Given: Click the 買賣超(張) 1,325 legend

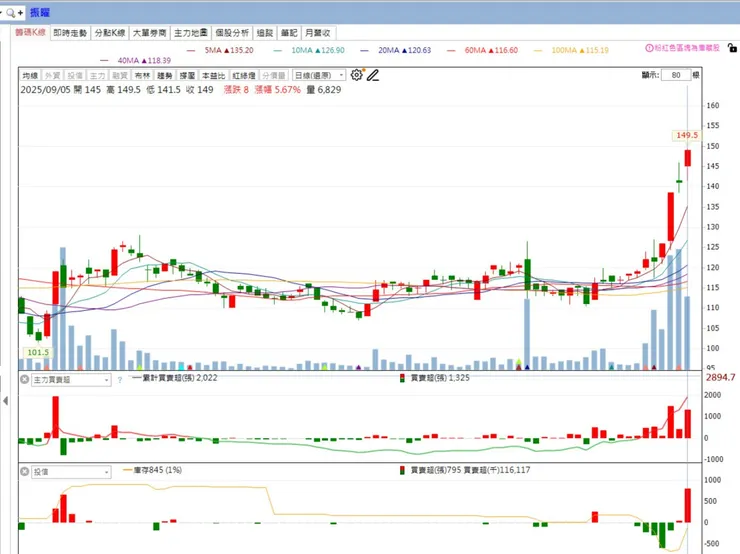Looking at the screenshot, I should (x=435, y=378).
